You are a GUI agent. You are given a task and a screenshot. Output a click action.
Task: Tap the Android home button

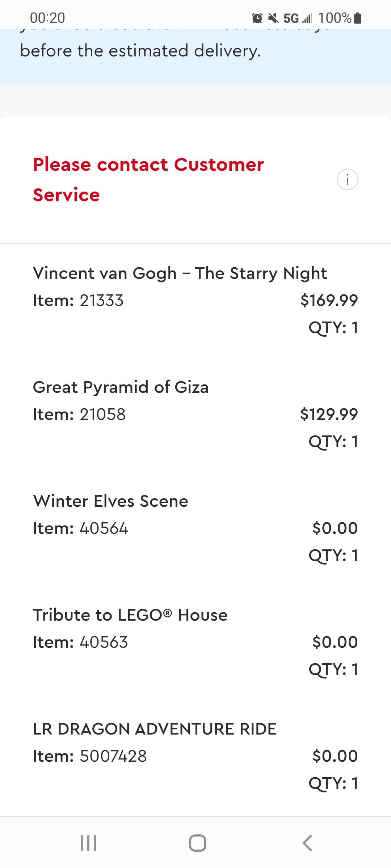[x=198, y=843]
